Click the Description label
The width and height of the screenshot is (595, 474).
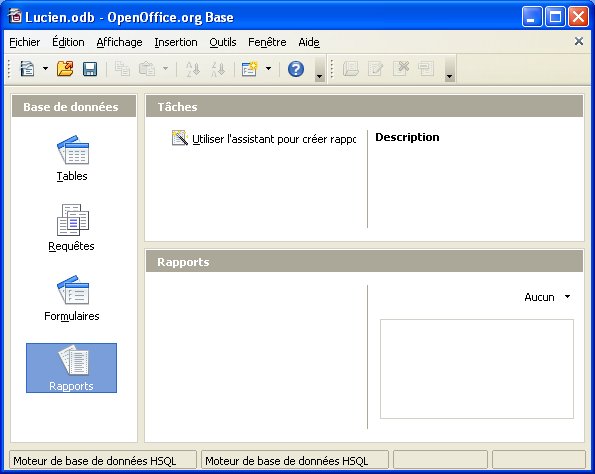407,137
